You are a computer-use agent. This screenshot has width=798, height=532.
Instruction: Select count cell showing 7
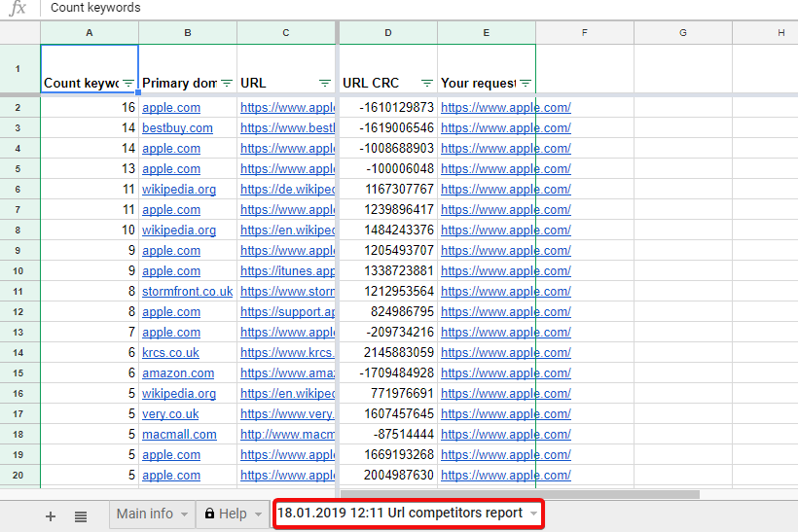pyautogui.click(x=90, y=332)
